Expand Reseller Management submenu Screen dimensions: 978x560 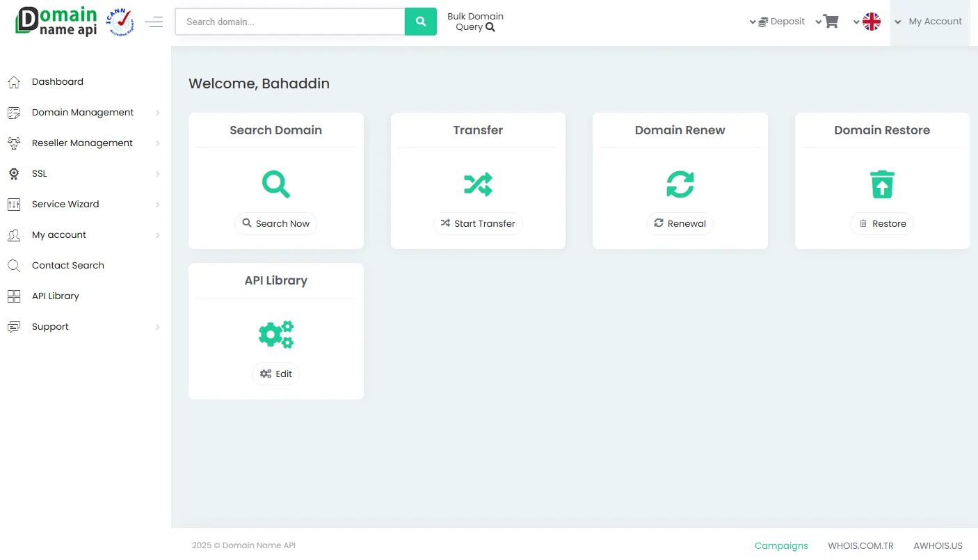tap(82, 143)
